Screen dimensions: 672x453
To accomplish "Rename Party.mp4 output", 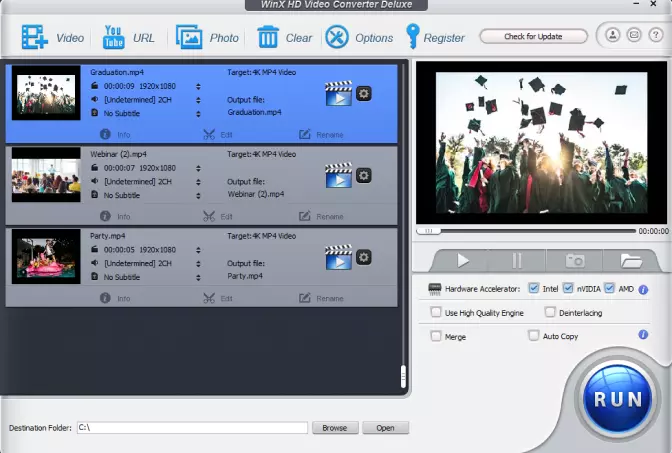I will 321,298.
